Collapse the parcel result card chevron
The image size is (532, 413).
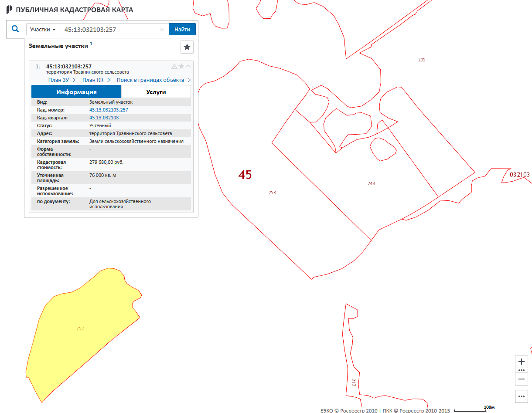(x=188, y=66)
